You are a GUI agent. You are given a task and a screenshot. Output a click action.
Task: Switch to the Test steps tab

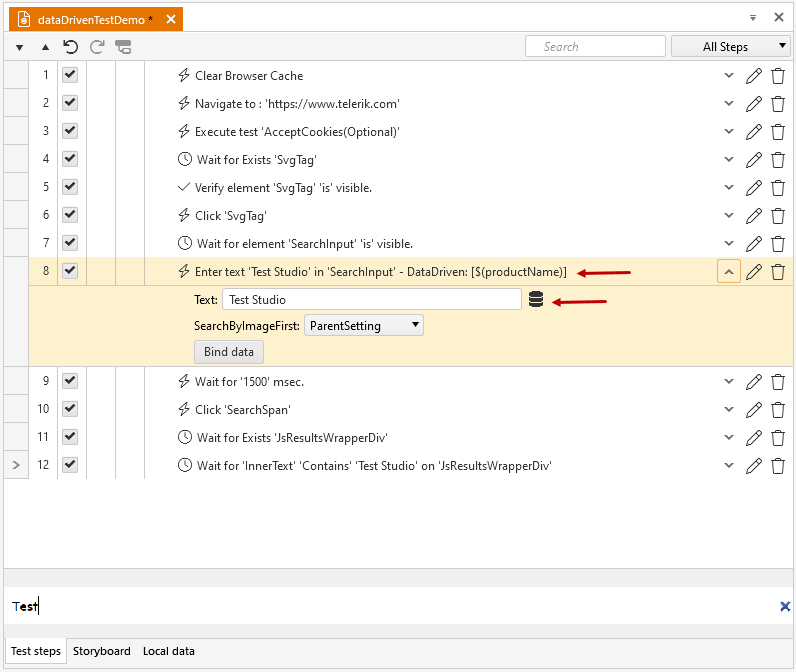click(x=36, y=651)
